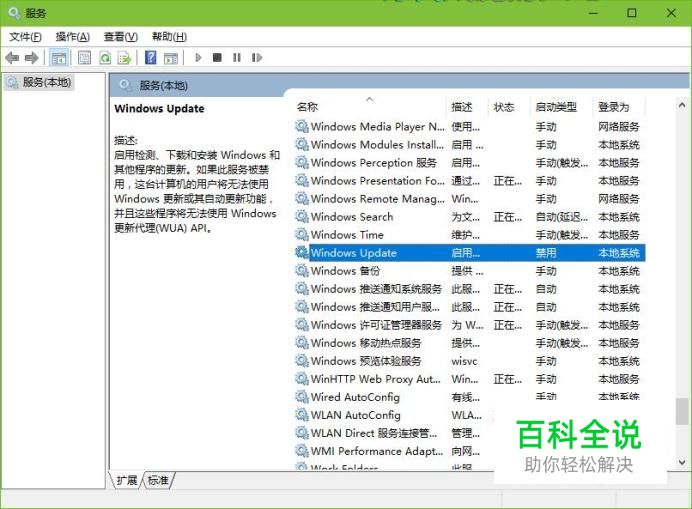Click the scrollbar down arrow in services list
This screenshot has height=509, width=692.
682,462
